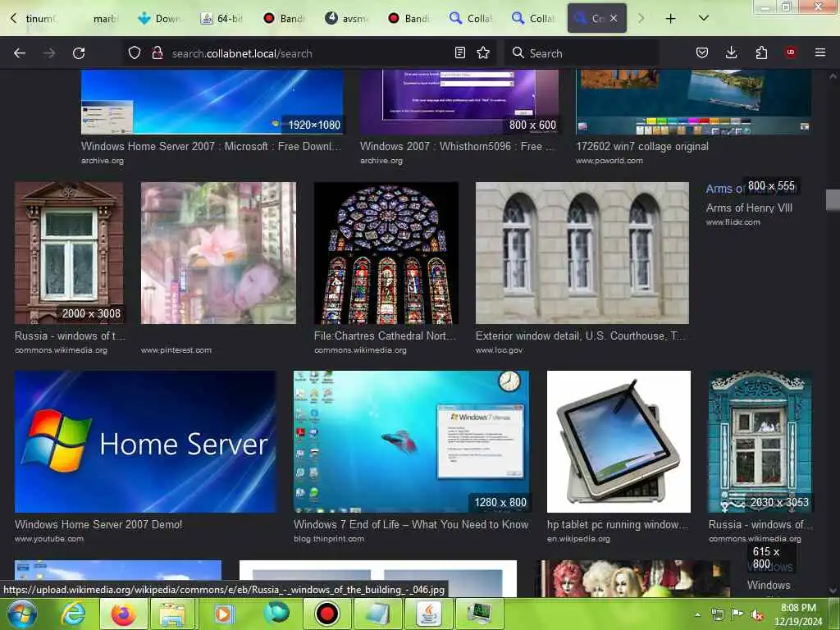Screen dimensions: 840x630
Task: Switch to the 'avsm' tab
Action: pos(347,18)
